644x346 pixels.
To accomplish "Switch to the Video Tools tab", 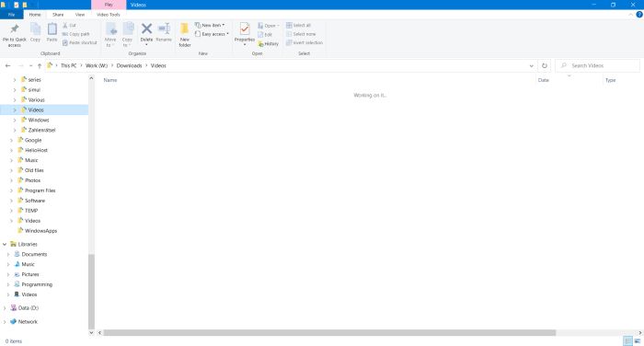I will pos(109,15).
